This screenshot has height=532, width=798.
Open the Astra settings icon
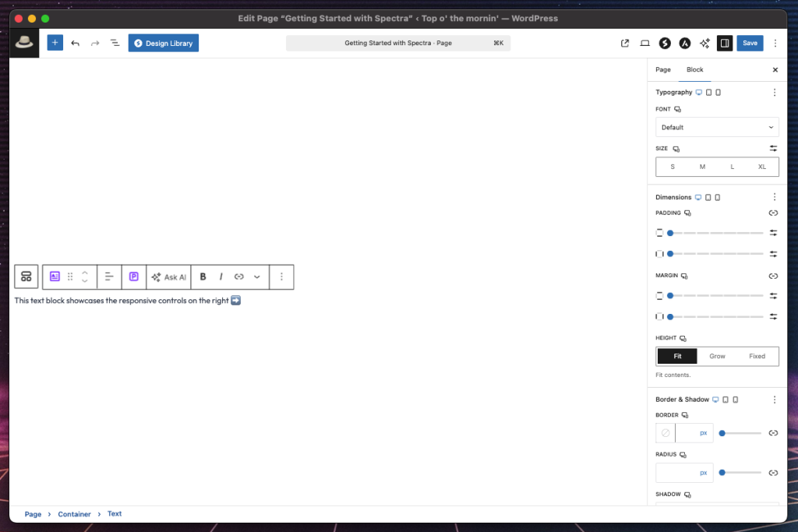tap(684, 43)
